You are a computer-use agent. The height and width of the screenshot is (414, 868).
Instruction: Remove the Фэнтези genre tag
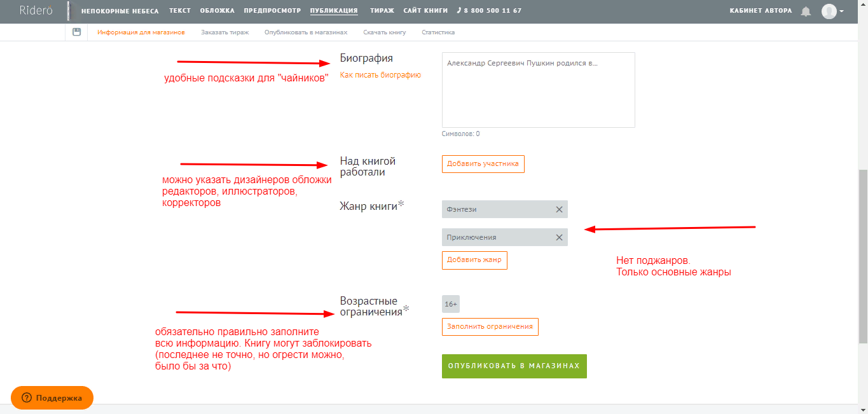pyautogui.click(x=559, y=209)
